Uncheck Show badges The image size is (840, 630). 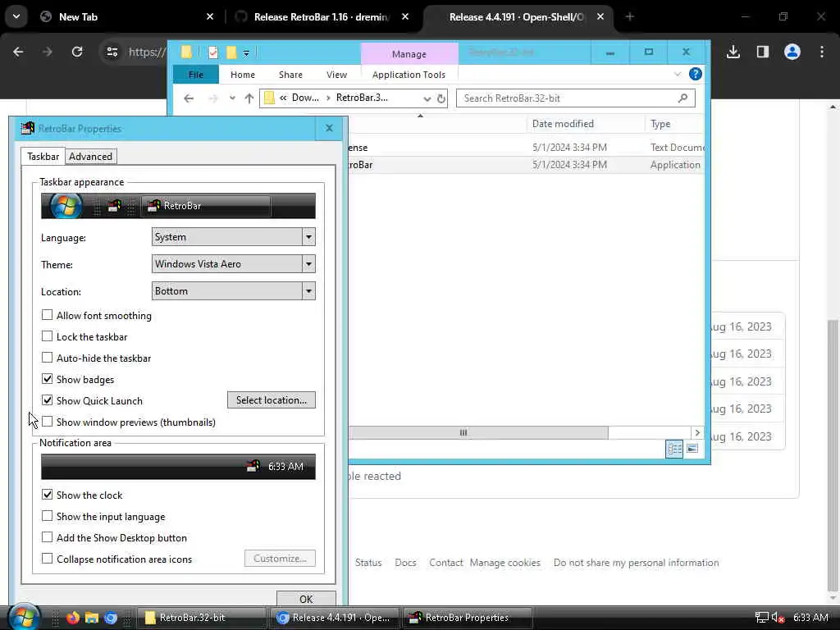47,379
